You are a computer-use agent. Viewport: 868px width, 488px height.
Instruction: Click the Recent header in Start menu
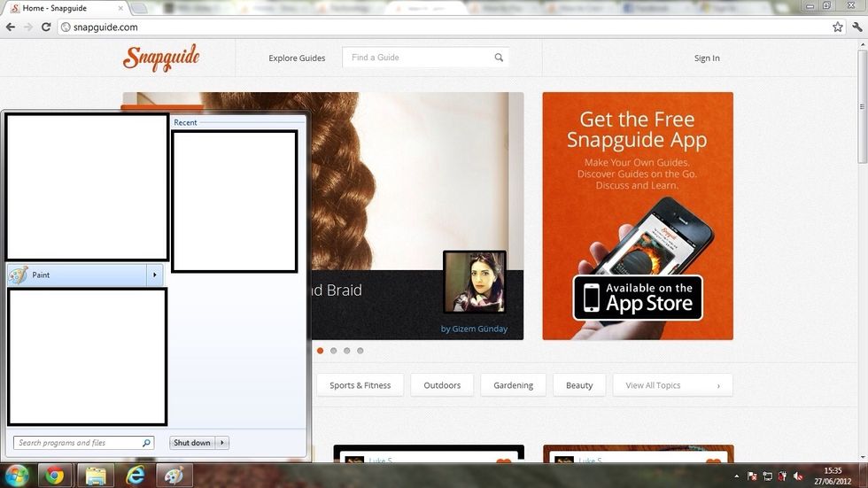[x=185, y=122]
